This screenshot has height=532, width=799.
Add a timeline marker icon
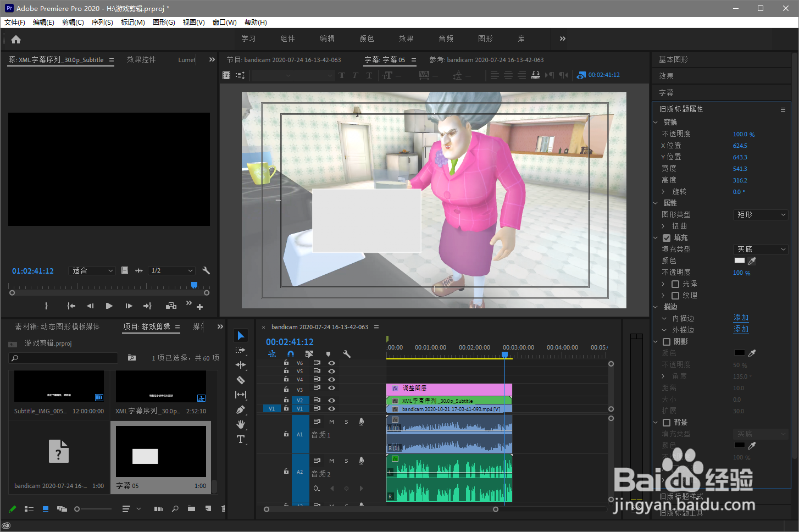click(328, 354)
